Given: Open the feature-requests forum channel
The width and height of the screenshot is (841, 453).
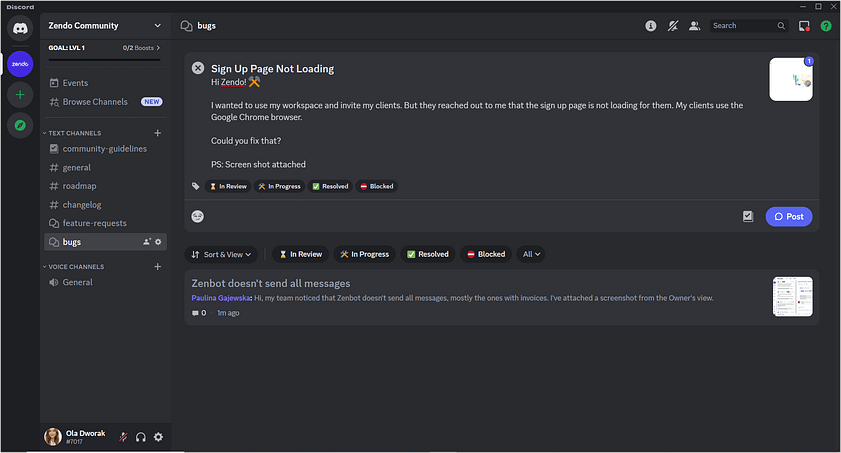Looking at the screenshot, I should tap(105, 223).
